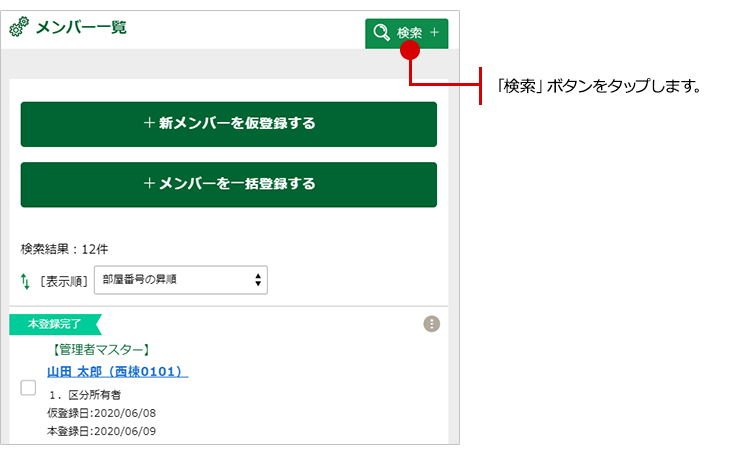Open the three-dot menu for 山田 太郎
750x455 pixels.
[x=431, y=324]
